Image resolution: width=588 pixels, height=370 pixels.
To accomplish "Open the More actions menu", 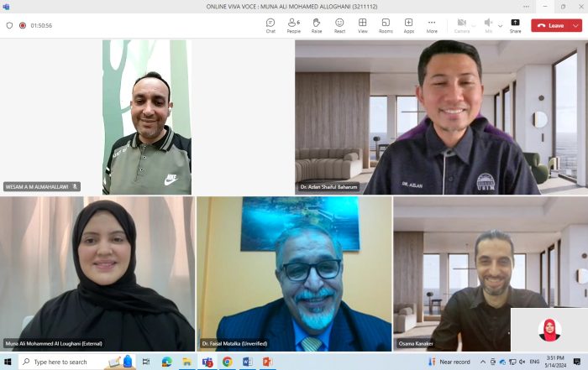I will [432, 25].
